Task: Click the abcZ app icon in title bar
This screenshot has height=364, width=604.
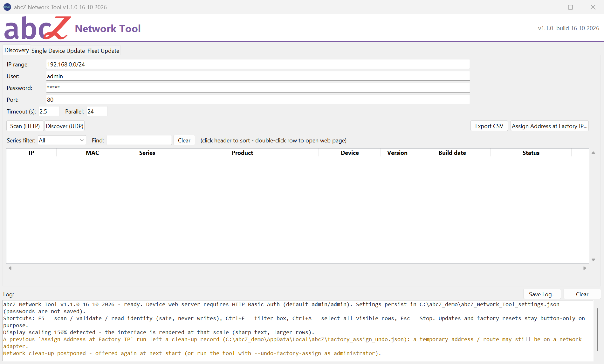Action: (x=7, y=7)
